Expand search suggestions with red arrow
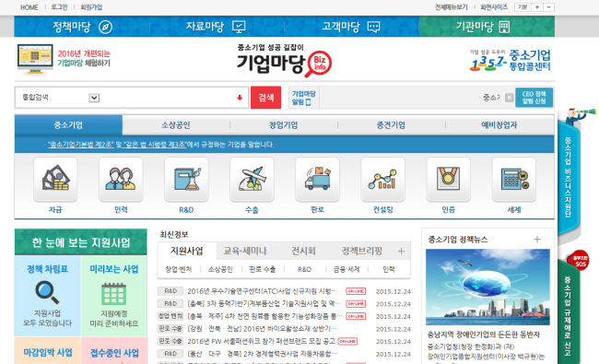The image size is (599, 364). point(240,98)
